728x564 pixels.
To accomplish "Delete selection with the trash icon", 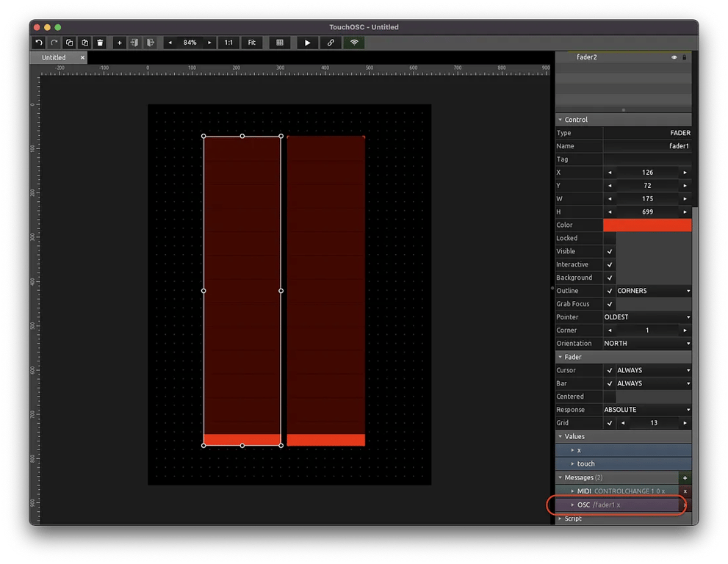I will coord(100,43).
